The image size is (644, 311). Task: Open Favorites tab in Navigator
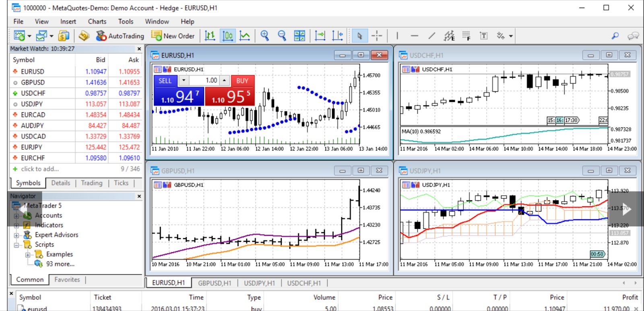[x=67, y=280]
